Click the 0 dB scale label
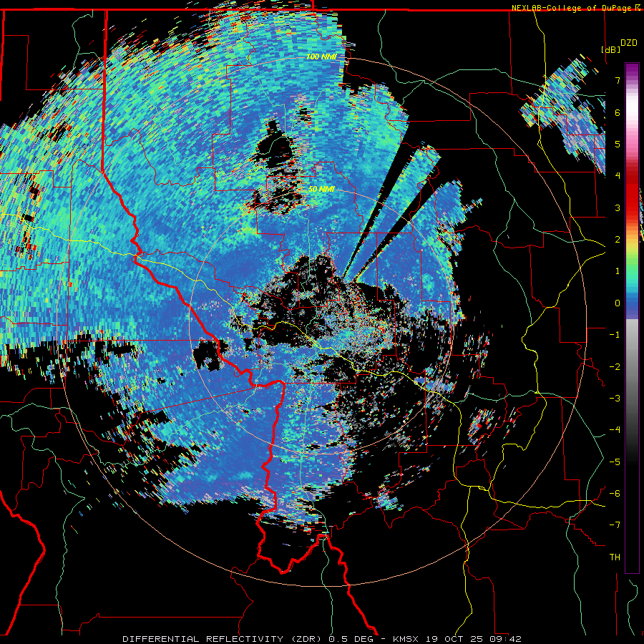644x644 pixels. point(618,303)
